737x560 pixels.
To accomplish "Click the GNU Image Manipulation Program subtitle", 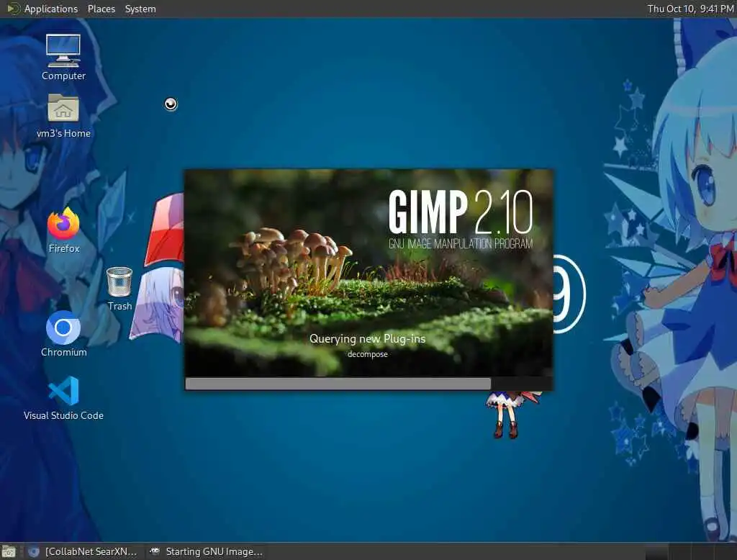I will (461, 243).
